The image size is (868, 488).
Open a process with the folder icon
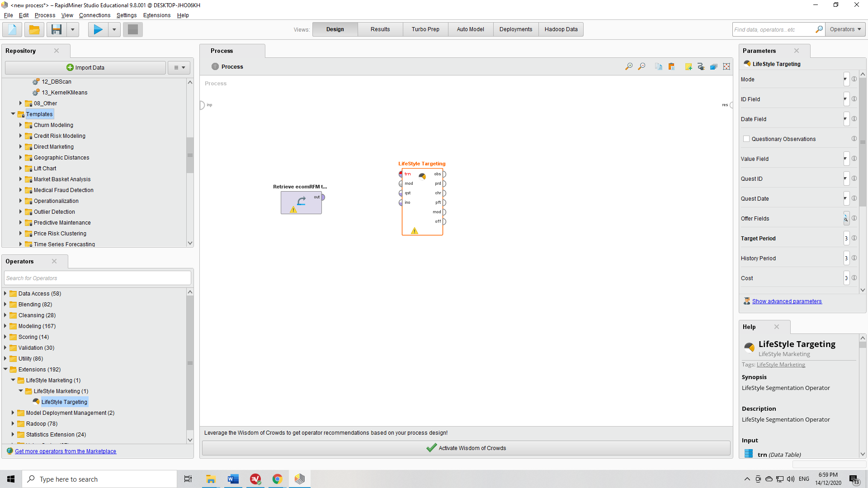coord(34,29)
